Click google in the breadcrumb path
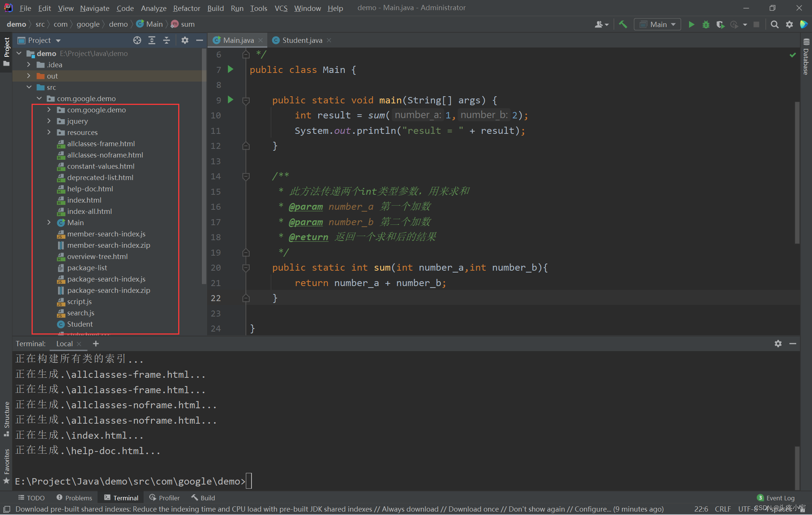Viewport: 812px width, 515px height. pos(88,24)
